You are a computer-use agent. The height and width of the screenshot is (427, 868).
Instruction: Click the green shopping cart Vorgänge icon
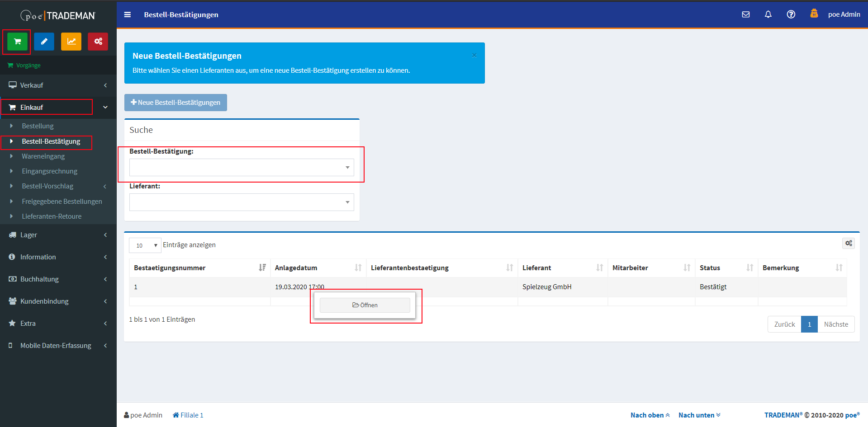pos(17,42)
